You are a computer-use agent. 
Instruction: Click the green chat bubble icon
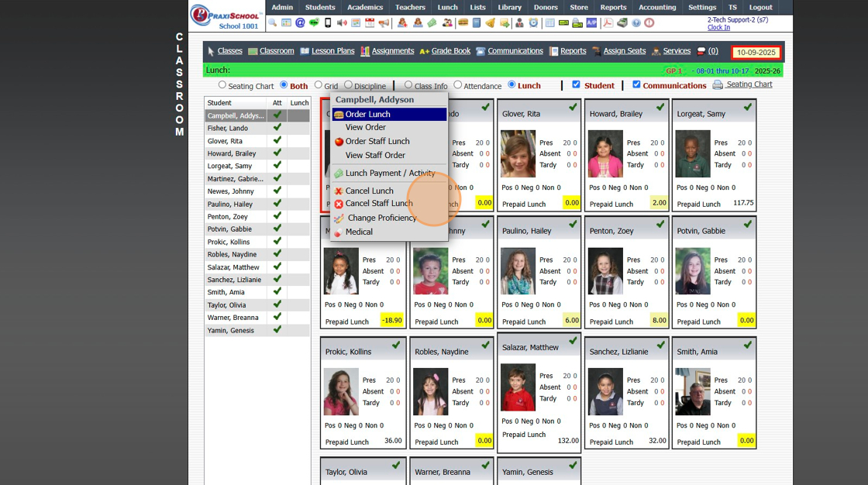point(314,22)
